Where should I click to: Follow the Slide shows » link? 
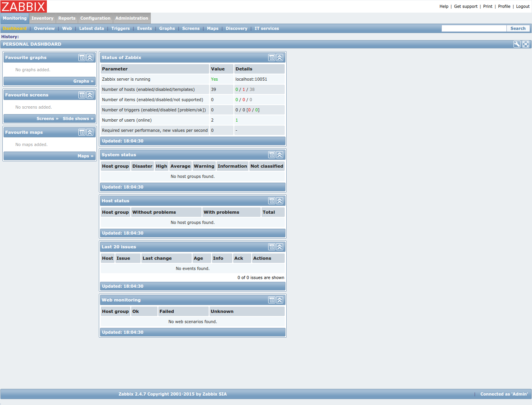pos(78,118)
